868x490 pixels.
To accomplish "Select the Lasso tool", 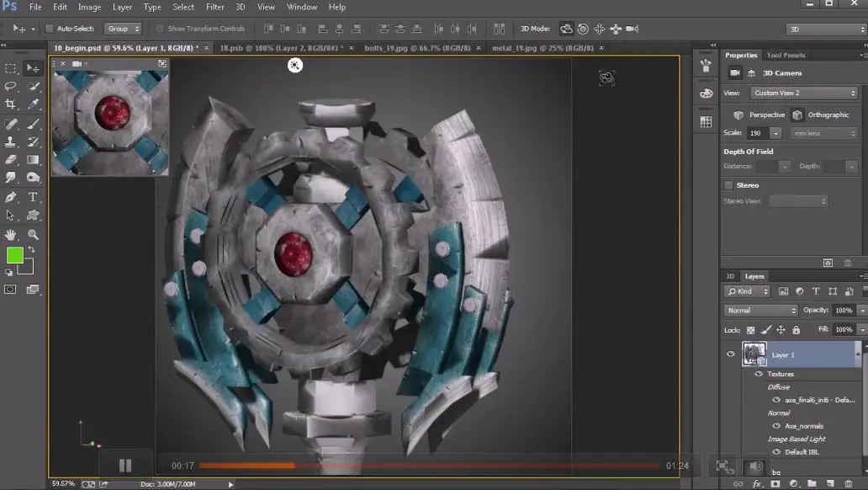I will tap(11, 87).
